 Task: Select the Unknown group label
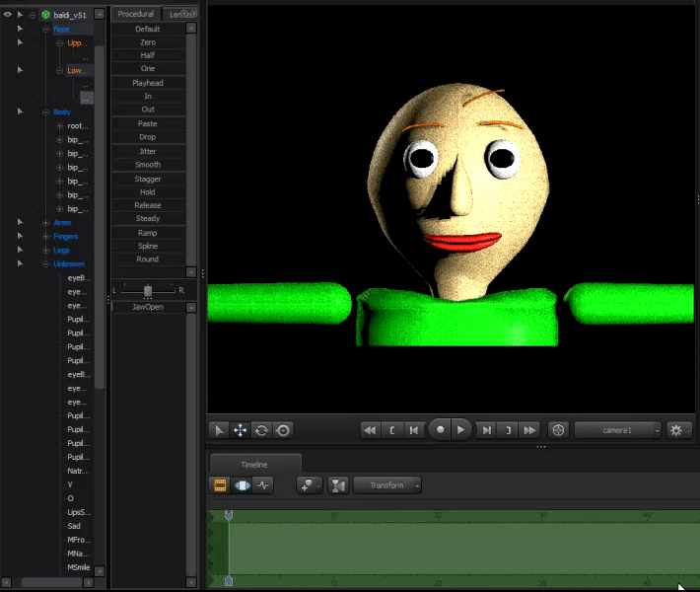point(69,264)
